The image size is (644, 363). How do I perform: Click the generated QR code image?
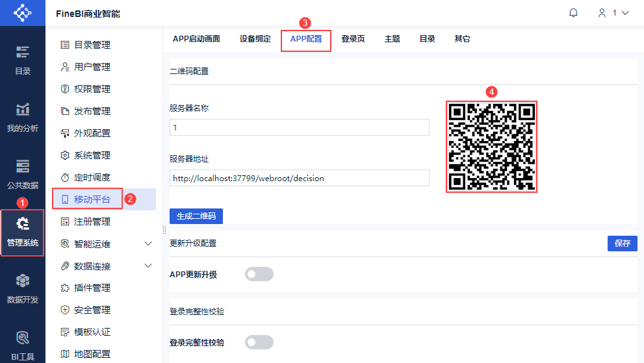tap(492, 147)
